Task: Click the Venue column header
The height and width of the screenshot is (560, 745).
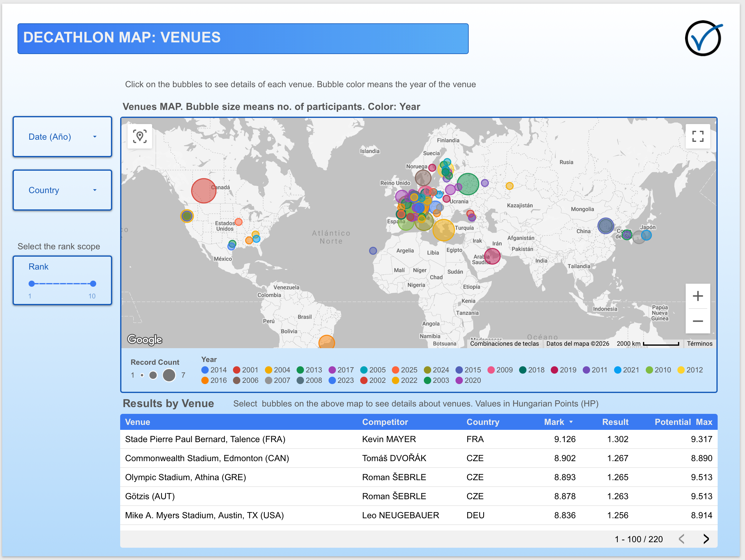Action: [x=137, y=422]
